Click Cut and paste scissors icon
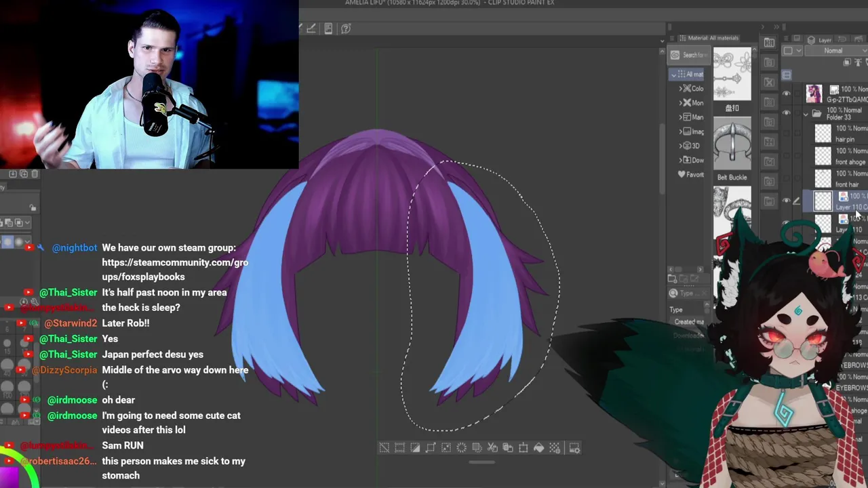 coord(492,448)
